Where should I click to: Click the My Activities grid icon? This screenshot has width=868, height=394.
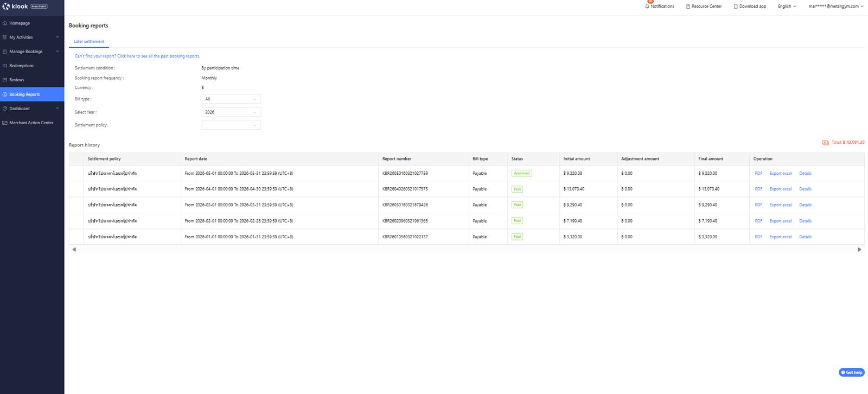(x=5, y=37)
